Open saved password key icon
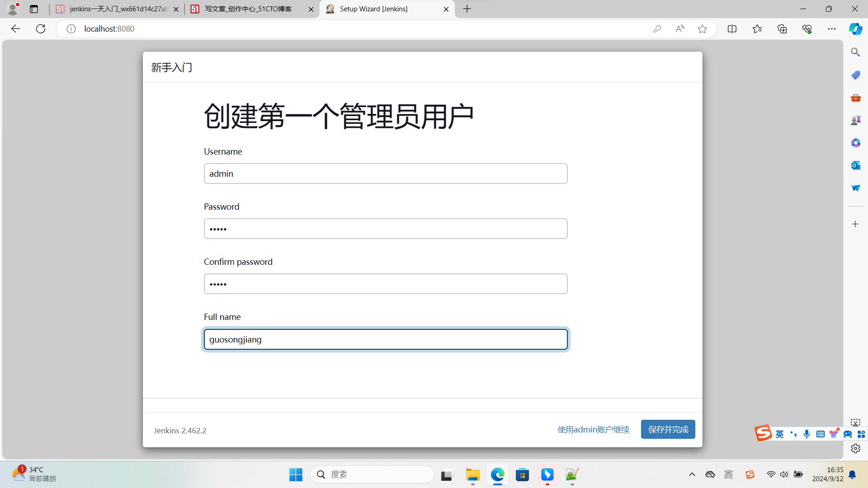Screen dimensions: 868x488 (657, 29)
